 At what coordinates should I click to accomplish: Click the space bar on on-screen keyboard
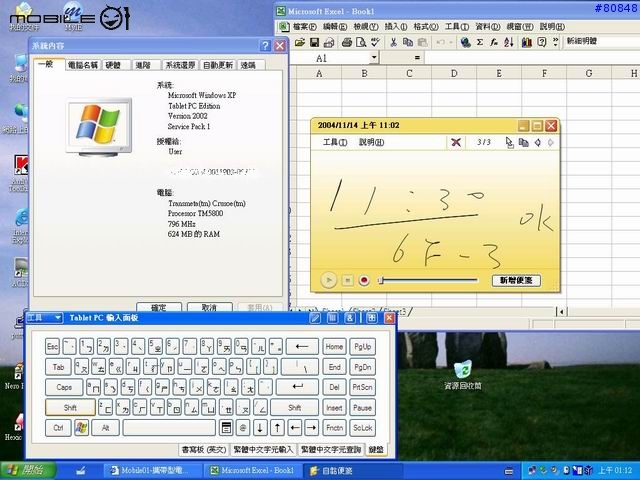pyautogui.click(x=169, y=428)
